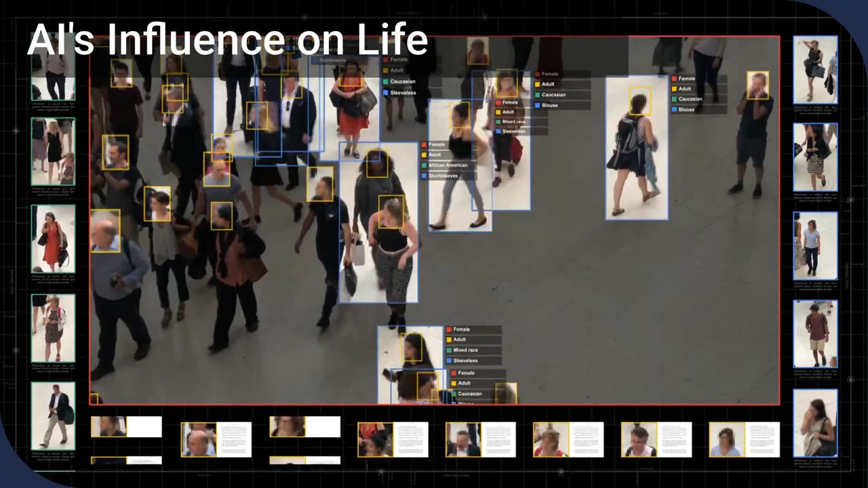Open the bottom face card of the suited man

click(480, 439)
